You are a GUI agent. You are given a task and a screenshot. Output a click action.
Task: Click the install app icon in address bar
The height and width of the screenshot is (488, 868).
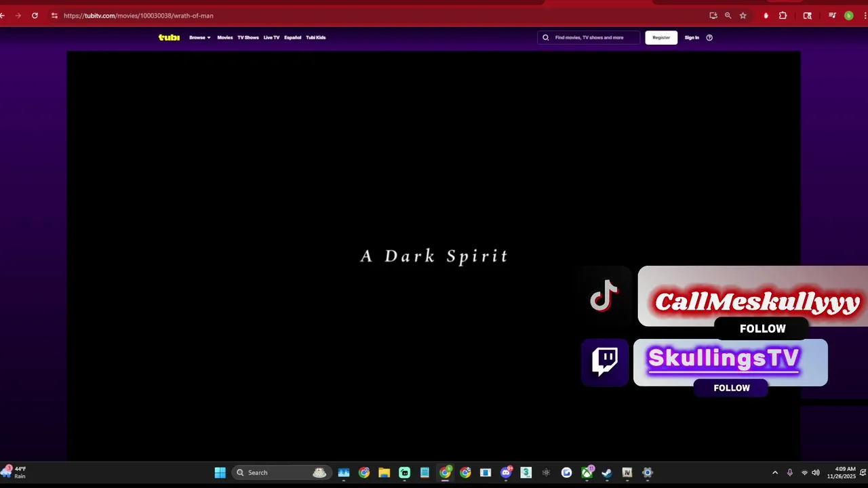point(713,16)
